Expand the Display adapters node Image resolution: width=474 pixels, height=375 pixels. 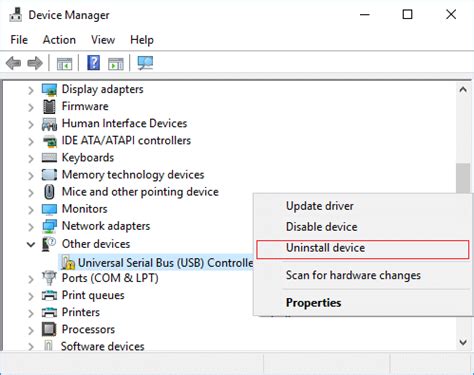click(x=31, y=90)
